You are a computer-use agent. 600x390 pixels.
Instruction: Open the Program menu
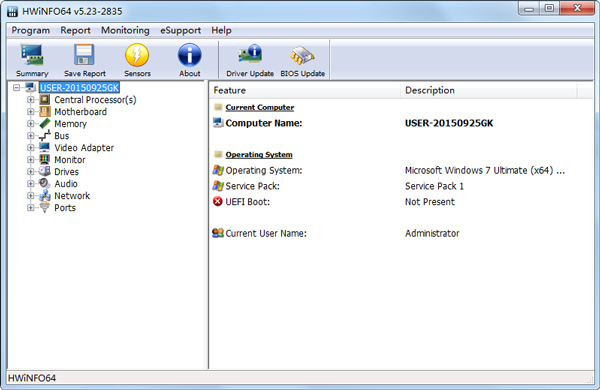[31, 30]
